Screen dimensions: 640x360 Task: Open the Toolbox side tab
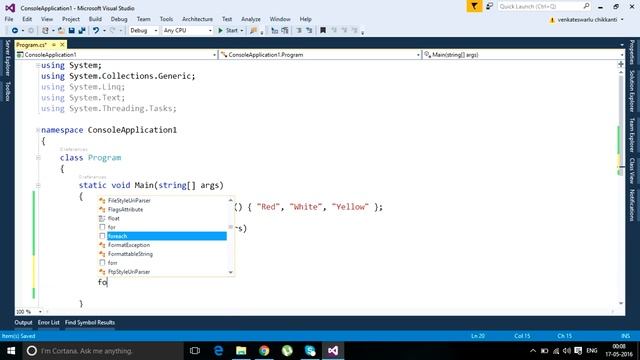(8, 91)
